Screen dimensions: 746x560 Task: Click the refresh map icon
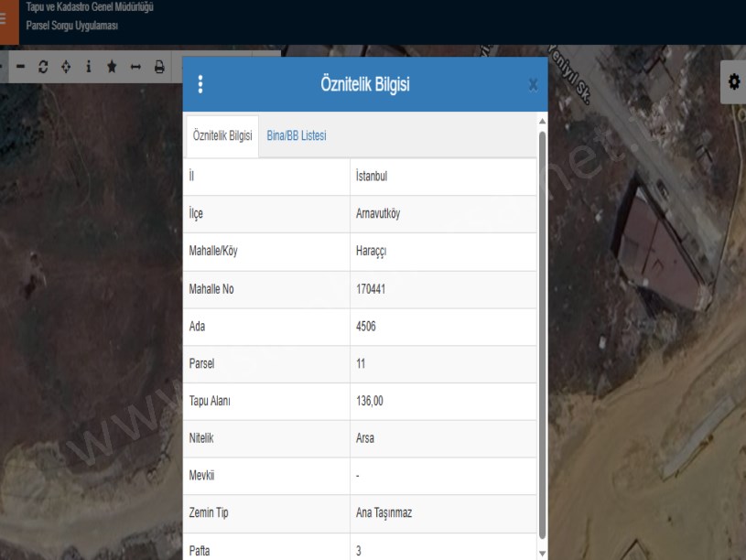tap(42, 67)
